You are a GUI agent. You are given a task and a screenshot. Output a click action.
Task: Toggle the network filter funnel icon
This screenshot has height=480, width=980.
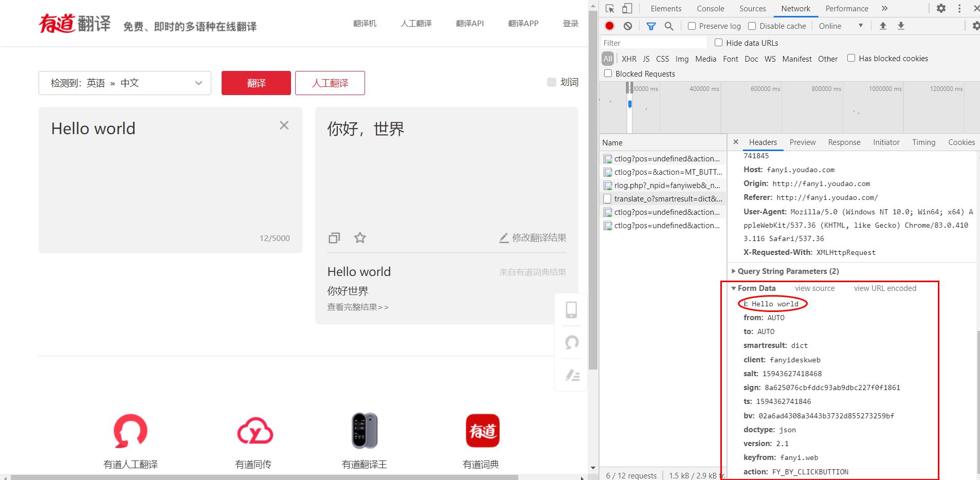pos(651,26)
